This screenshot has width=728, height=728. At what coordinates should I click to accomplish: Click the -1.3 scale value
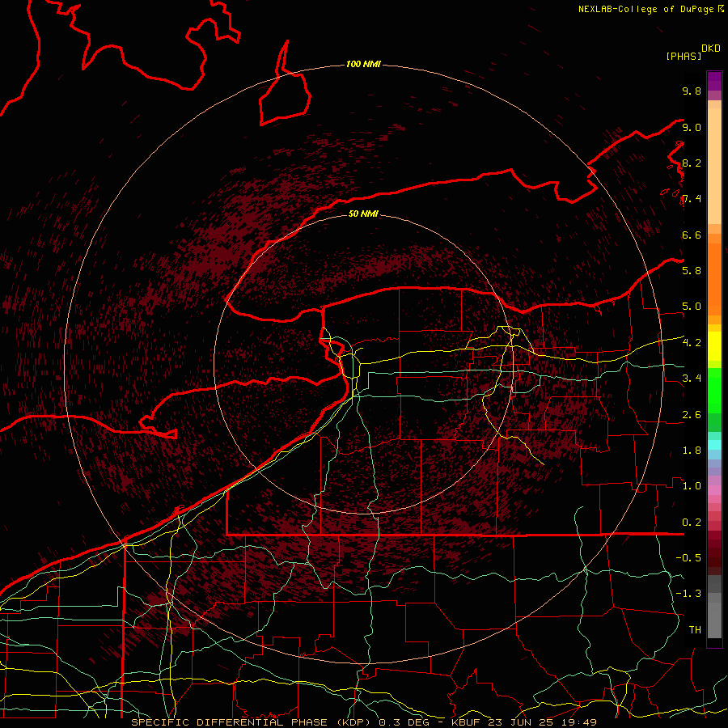688,594
